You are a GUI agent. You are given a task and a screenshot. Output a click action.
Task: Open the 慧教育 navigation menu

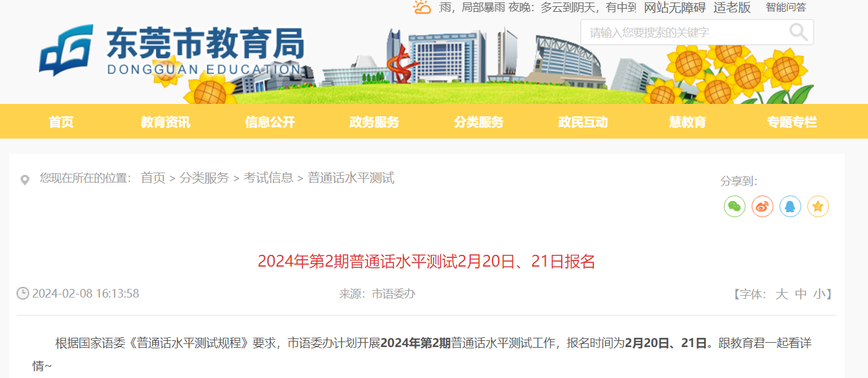[x=687, y=122]
